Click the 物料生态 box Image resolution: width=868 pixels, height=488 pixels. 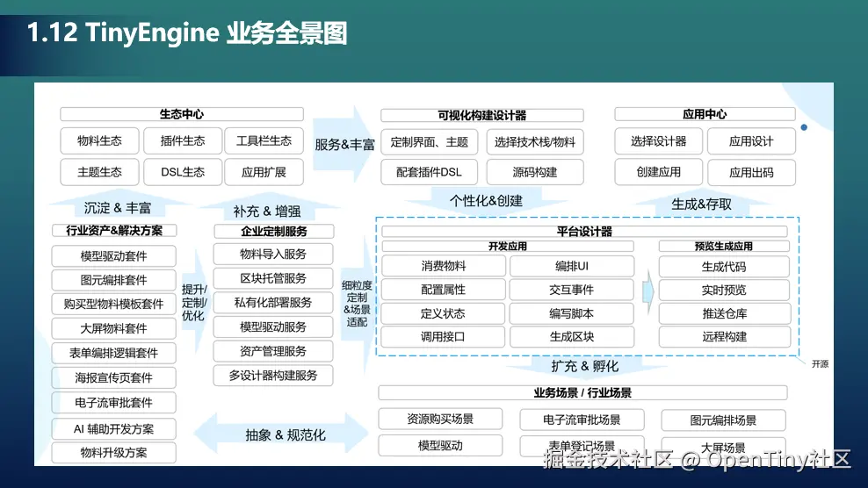coord(99,141)
